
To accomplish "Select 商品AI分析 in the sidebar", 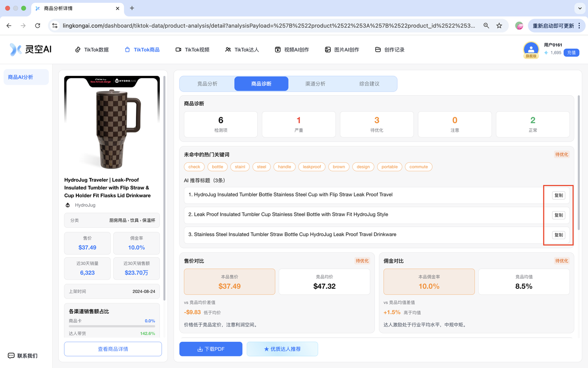I will tap(26, 77).
